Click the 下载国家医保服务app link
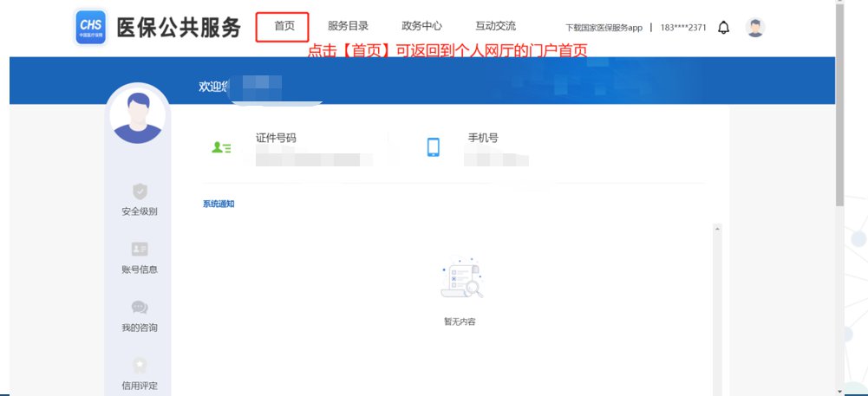The width and height of the screenshot is (868, 396). pos(604,28)
